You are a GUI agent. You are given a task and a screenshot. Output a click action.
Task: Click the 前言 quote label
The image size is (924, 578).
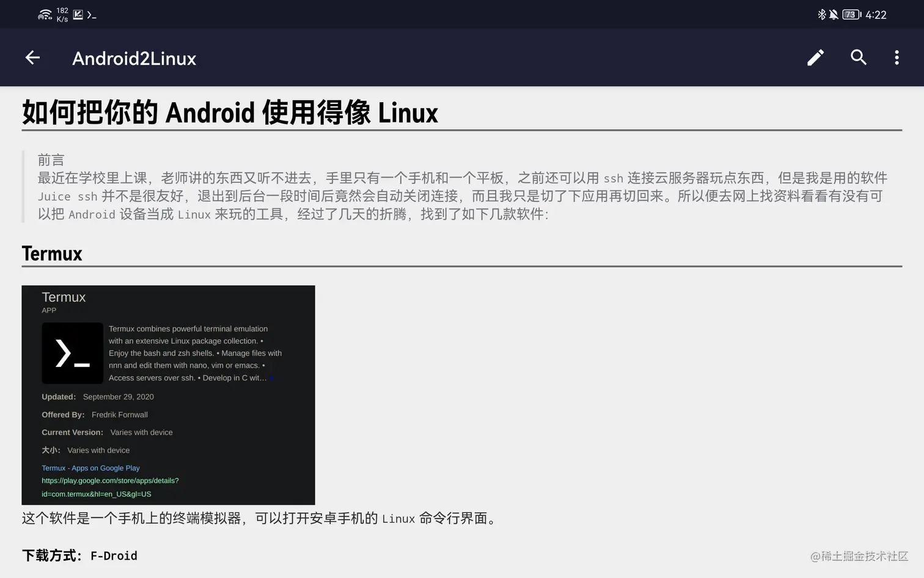(x=51, y=160)
